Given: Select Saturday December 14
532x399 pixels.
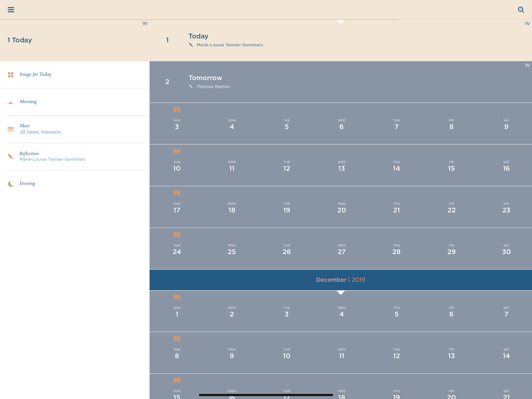Looking at the screenshot, I should click(506, 353).
